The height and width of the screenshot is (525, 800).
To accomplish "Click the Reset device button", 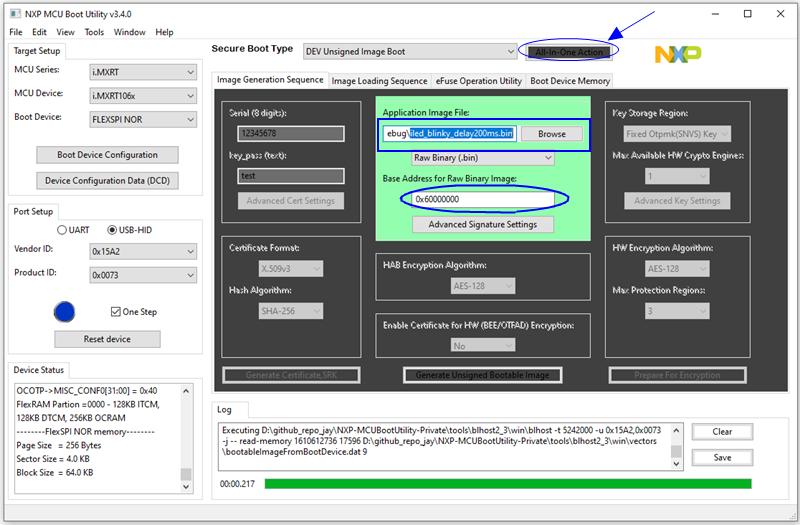I will 107,339.
